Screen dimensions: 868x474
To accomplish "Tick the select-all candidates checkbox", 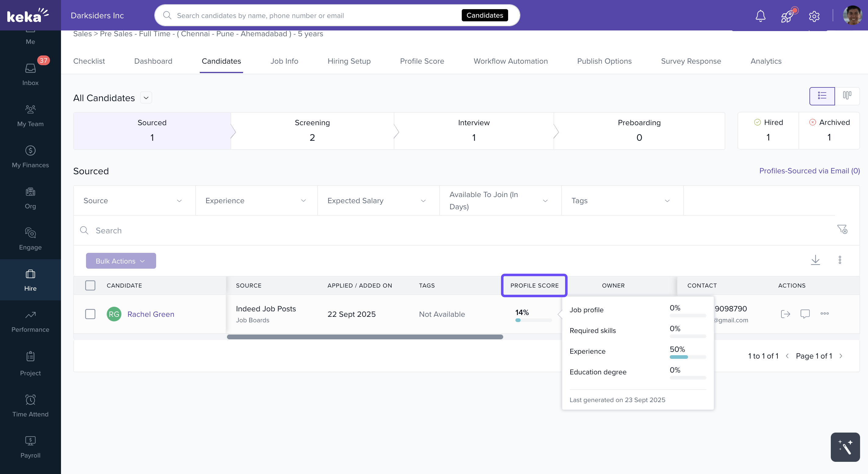I will (x=90, y=285).
